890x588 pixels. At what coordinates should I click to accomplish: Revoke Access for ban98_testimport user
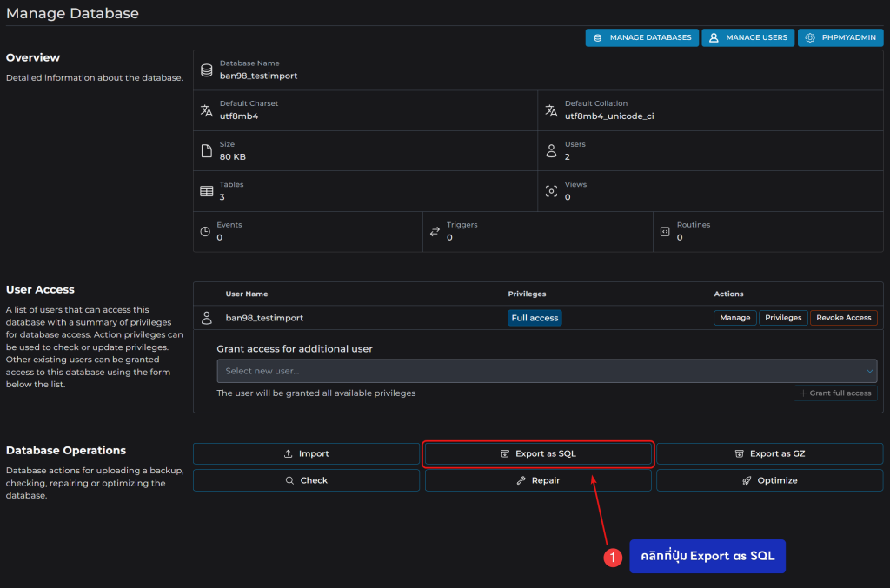(843, 318)
